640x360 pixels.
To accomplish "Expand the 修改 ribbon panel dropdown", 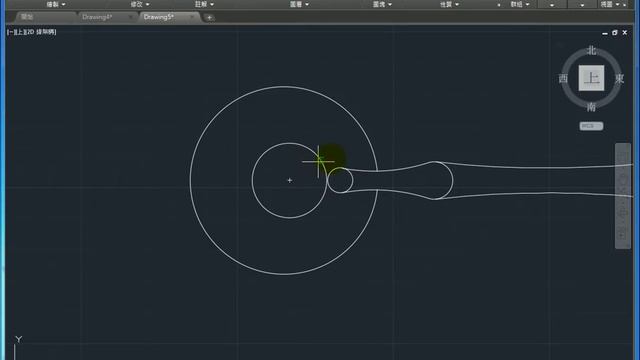I will point(140,4).
